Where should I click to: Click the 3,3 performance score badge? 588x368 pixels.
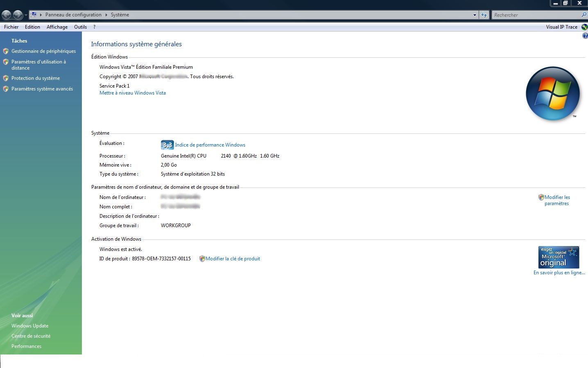167,145
